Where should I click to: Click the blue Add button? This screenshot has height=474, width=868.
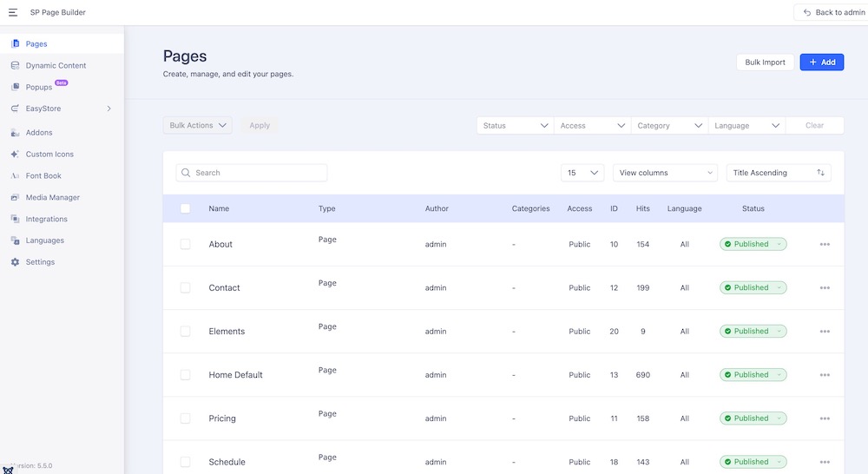pos(821,63)
